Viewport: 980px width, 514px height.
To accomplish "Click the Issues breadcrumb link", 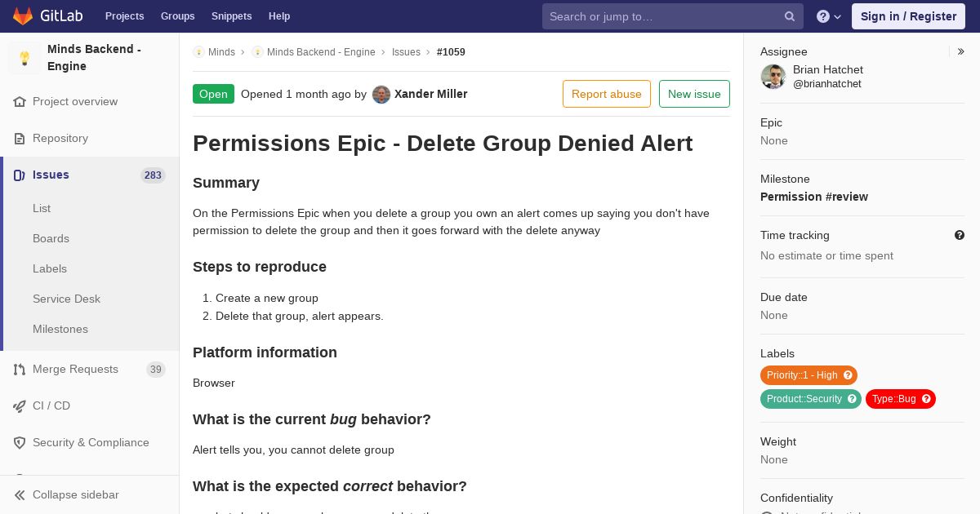I will [406, 52].
